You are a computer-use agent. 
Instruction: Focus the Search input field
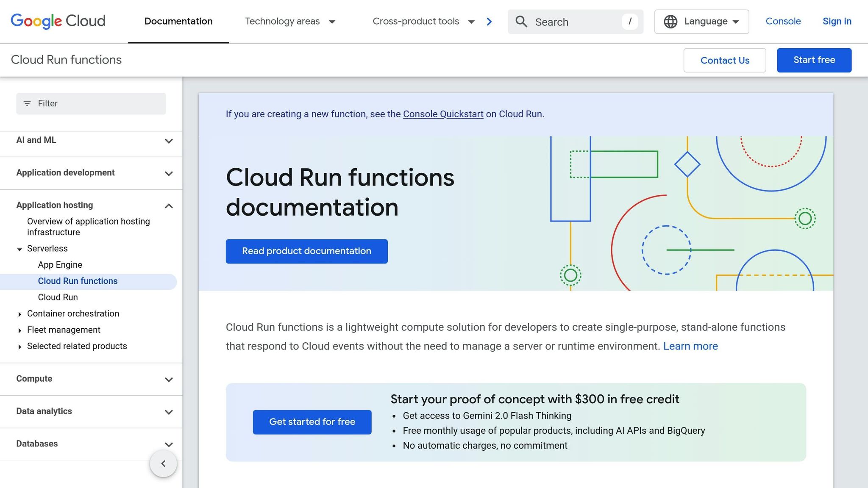pyautogui.click(x=576, y=22)
